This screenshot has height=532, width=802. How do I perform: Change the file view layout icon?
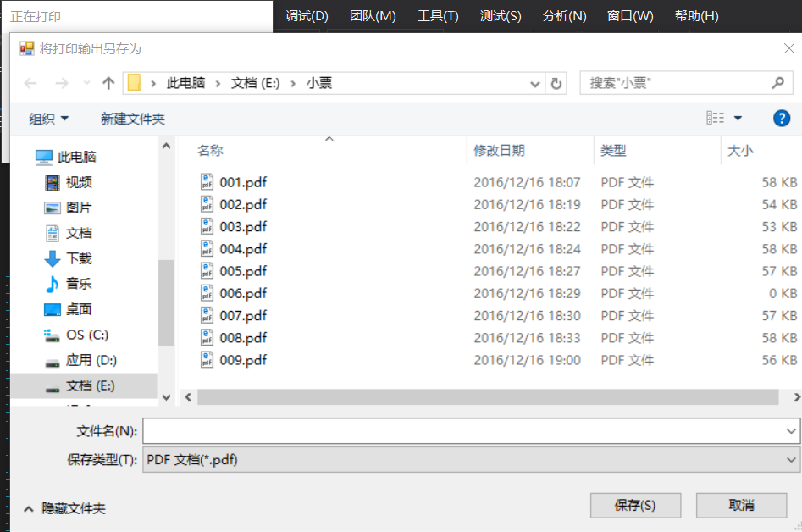715,118
